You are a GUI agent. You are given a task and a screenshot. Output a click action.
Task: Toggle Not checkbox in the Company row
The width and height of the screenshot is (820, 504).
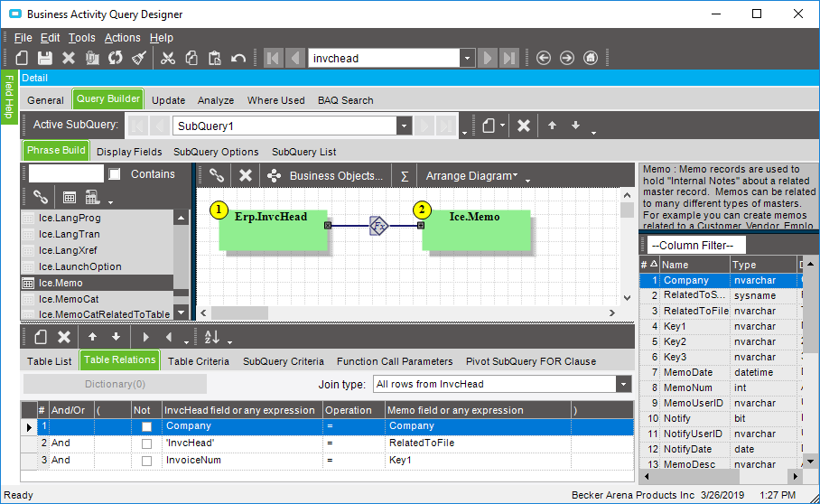pos(146,426)
